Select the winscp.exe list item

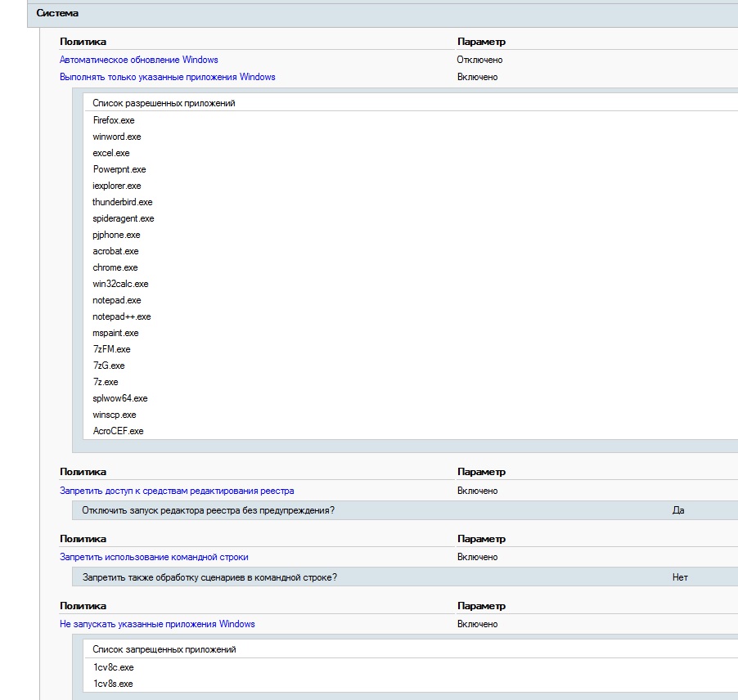[x=115, y=415]
